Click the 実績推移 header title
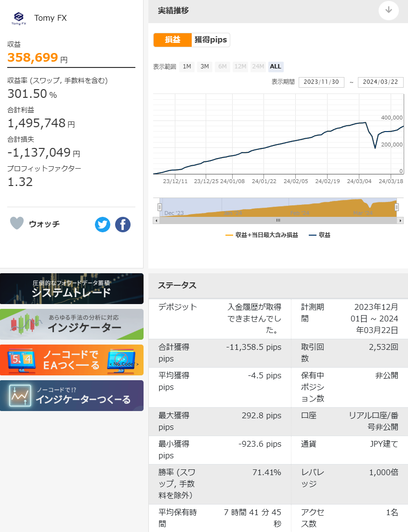Image resolution: width=408 pixels, height=532 pixels. coord(173,11)
